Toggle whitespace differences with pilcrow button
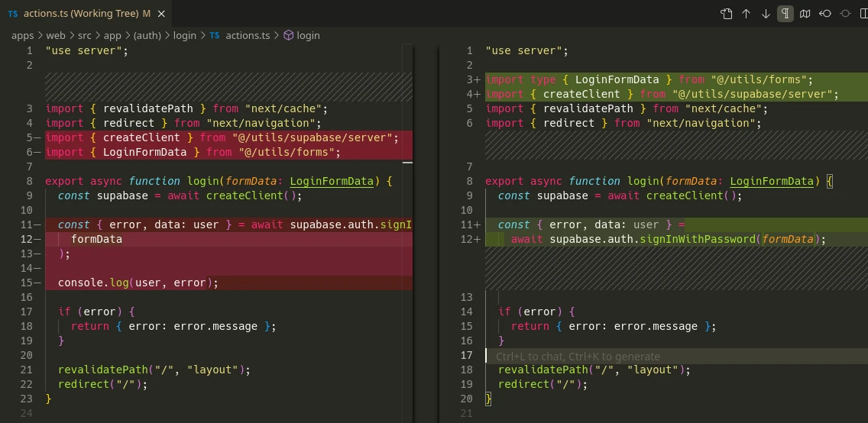Viewport: 868px width, 423px height. pos(785,14)
